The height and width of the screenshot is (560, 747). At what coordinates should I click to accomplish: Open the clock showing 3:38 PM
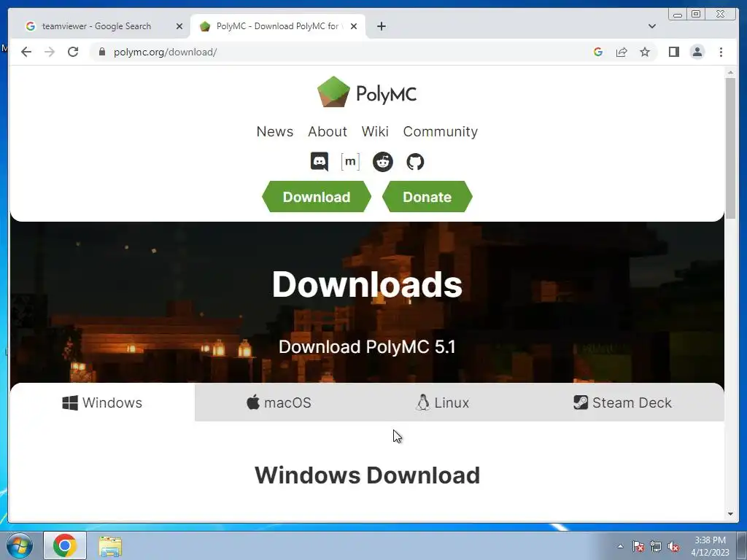tap(710, 546)
